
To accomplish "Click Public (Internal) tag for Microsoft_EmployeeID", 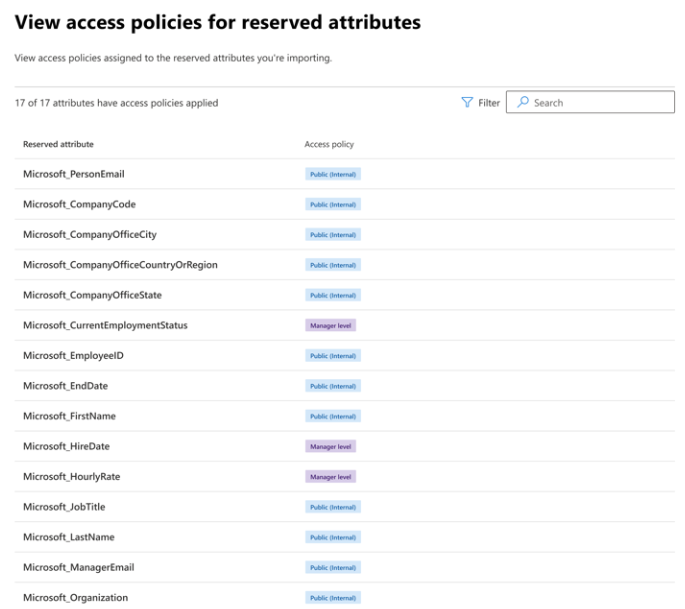I will (x=333, y=355).
